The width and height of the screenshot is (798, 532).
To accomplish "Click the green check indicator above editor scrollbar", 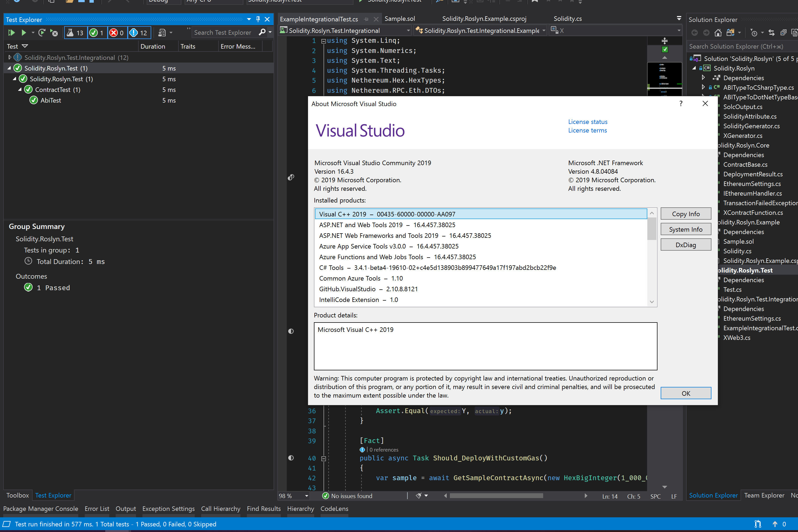I will click(665, 49).
